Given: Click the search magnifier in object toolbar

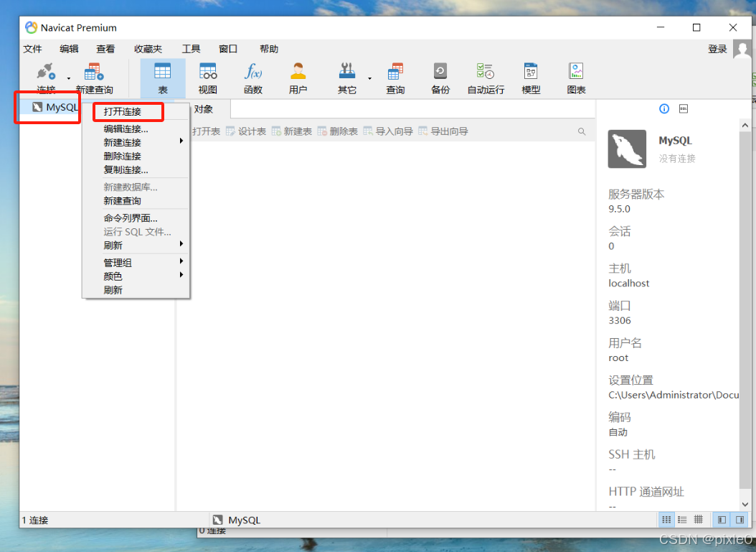Looking at the screenshot, I should point(582,132).
